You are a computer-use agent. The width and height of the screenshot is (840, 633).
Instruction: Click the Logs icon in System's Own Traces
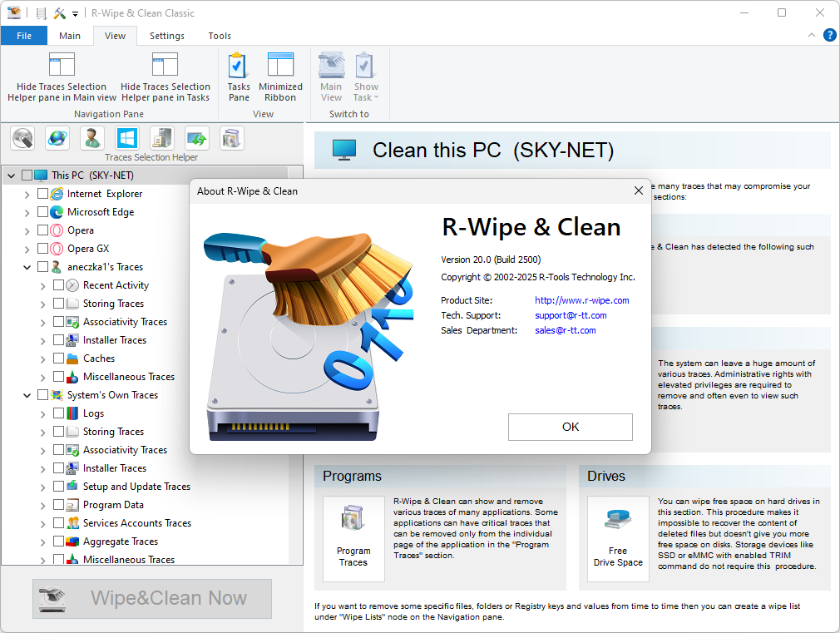[72, 413]
